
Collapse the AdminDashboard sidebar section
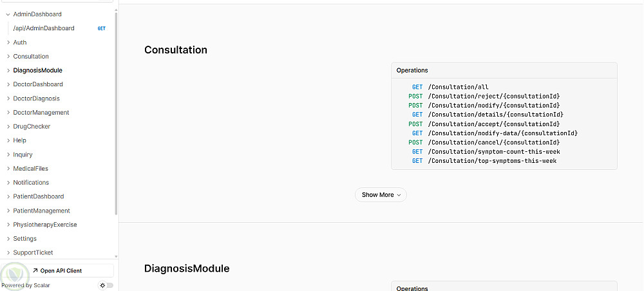(x=8, y=14)
